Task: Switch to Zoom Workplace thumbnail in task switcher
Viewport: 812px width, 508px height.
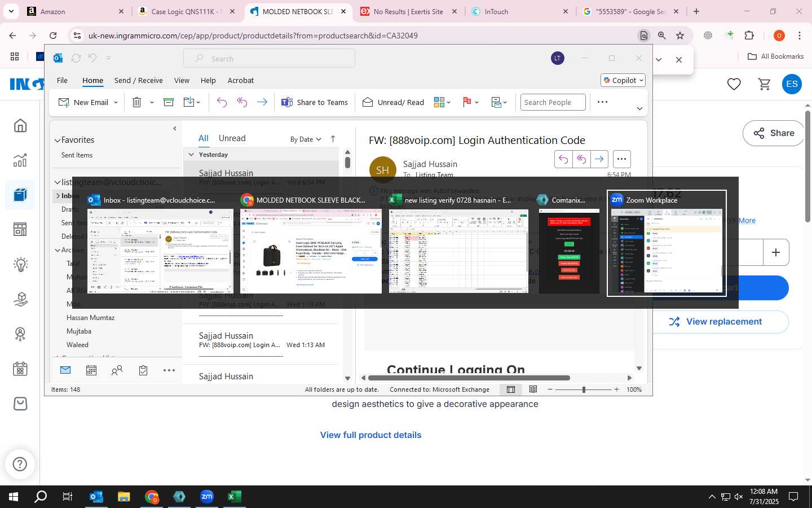Action: tap(667, 243)
